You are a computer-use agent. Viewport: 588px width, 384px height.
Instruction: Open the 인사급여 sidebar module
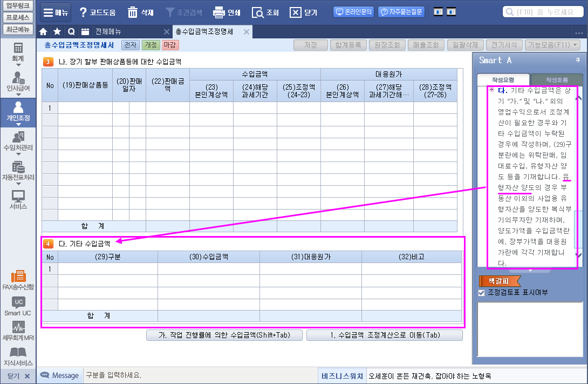click(x=18, y=82)
